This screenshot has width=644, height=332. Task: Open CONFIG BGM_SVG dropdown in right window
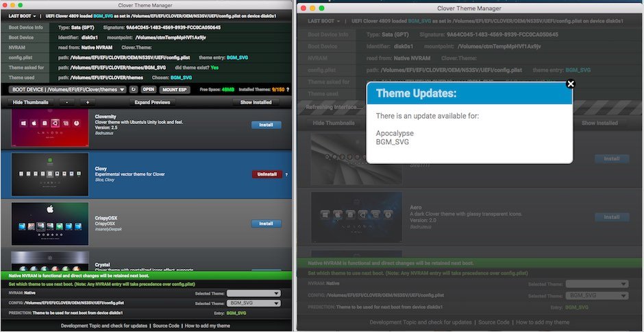[597, 296]
